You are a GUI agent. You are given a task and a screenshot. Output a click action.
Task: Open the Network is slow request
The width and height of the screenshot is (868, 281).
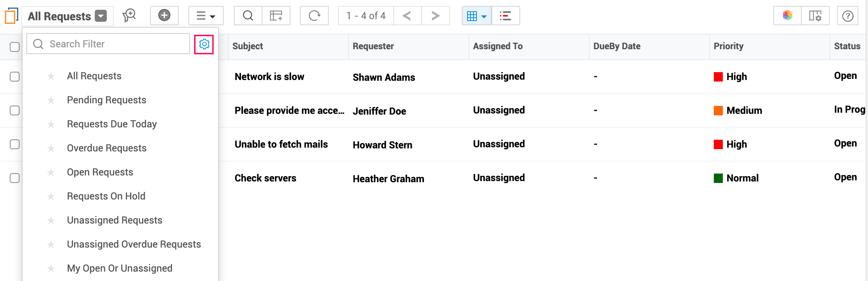269,77
